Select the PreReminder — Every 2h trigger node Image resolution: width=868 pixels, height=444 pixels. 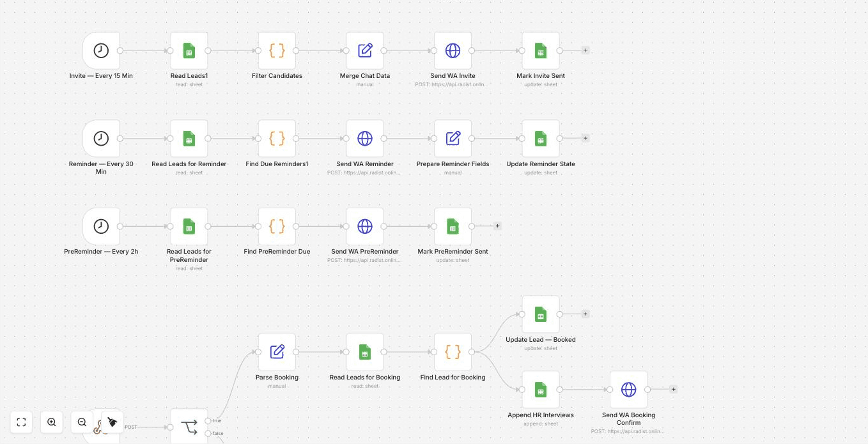(101, 226)
